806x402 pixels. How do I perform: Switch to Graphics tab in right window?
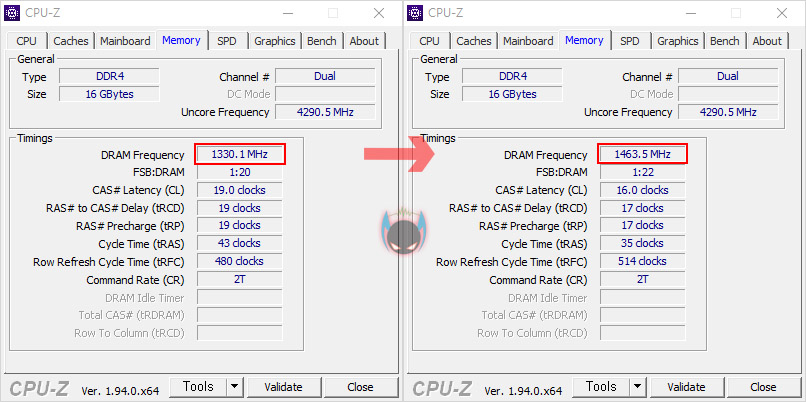[677, 41]
